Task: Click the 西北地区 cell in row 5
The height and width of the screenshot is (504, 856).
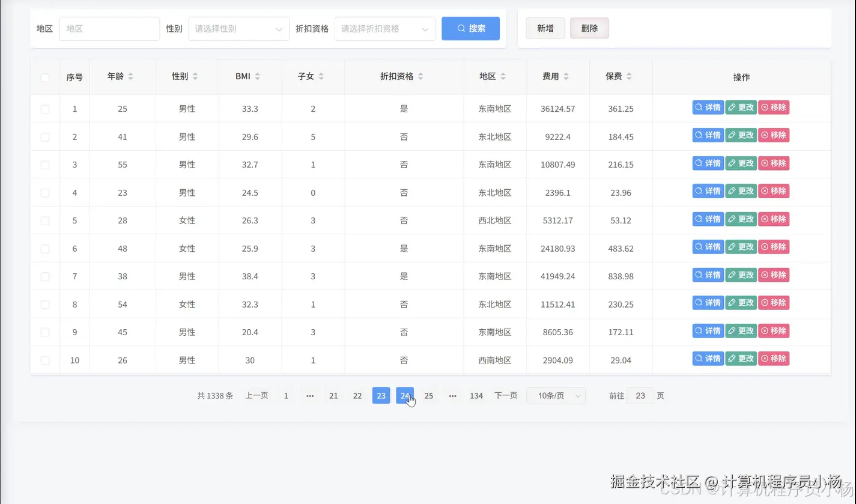Action: tap(495, 220)
